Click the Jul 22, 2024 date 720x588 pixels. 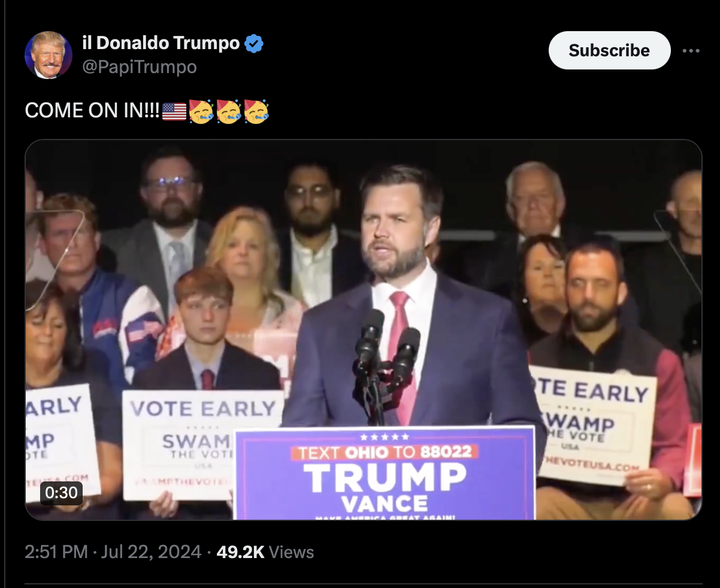coord(150,551)
